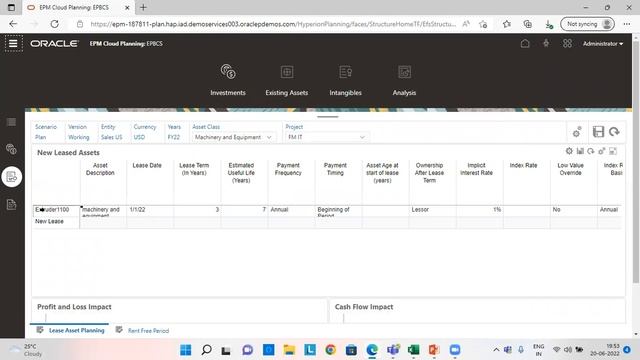
Task: Select the highlighted lease planning sidebar icon
Action: (x=11, y=177)
